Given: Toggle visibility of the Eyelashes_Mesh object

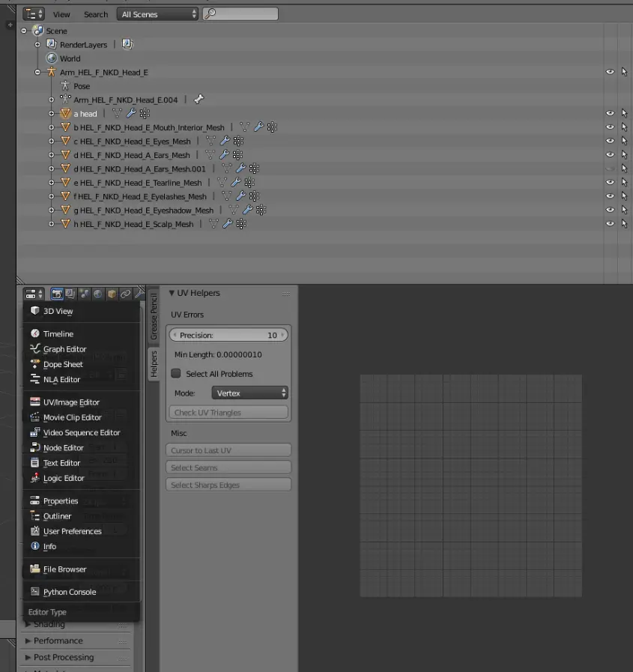Looking at the screenshot, I should [x=610, y=196].
